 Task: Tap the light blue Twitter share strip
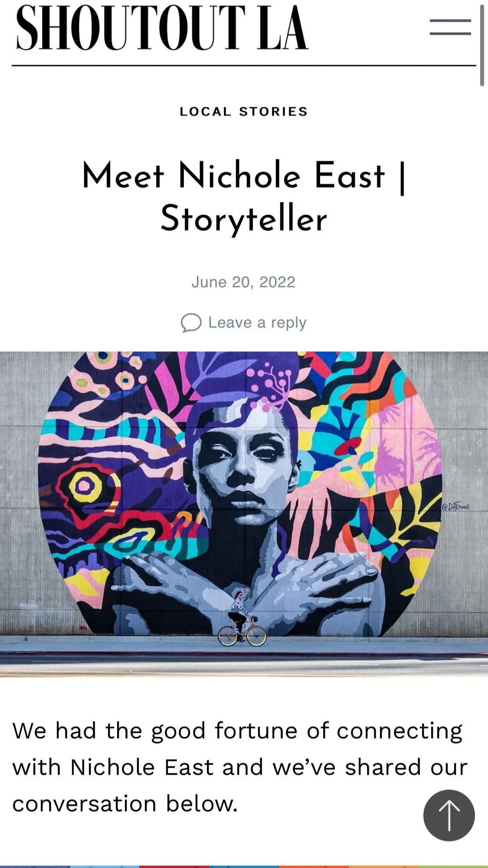[105, 866]
